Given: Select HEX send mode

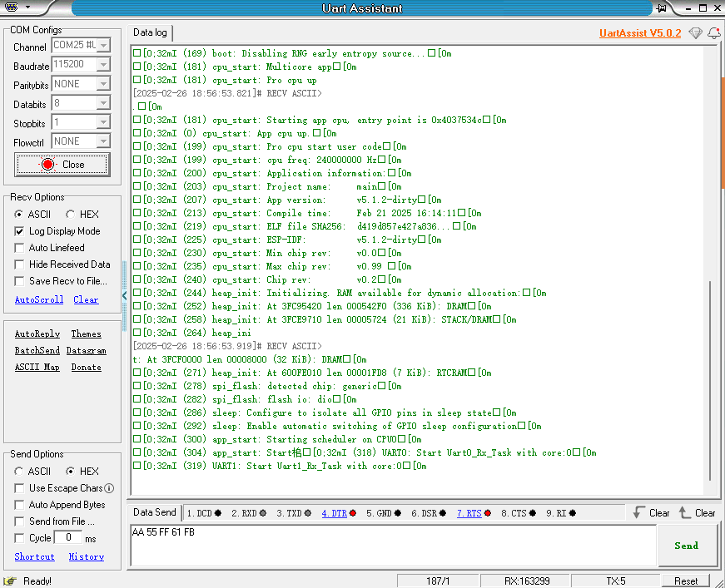Looking at the screenshot, I should (70, 472).
